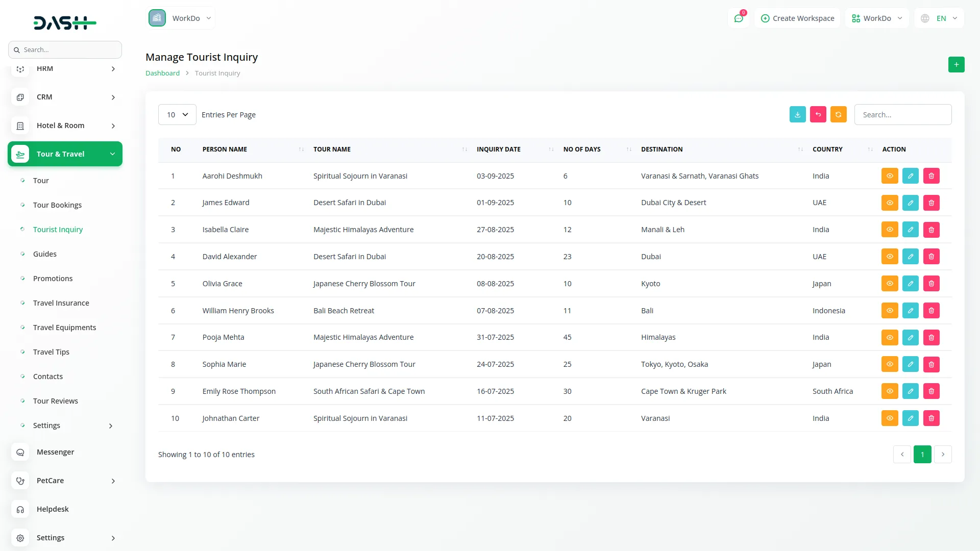This screenshot has height=551, width=980.
Task: Click the table search input field
Action: [902, 115]
